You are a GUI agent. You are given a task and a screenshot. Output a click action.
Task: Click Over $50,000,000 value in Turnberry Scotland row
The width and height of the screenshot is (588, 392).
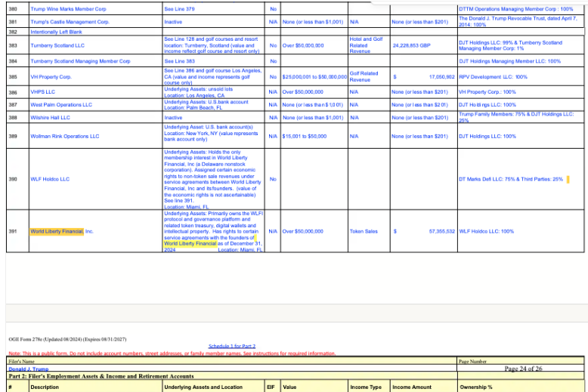pyautogui.click(x=302, y=45)
